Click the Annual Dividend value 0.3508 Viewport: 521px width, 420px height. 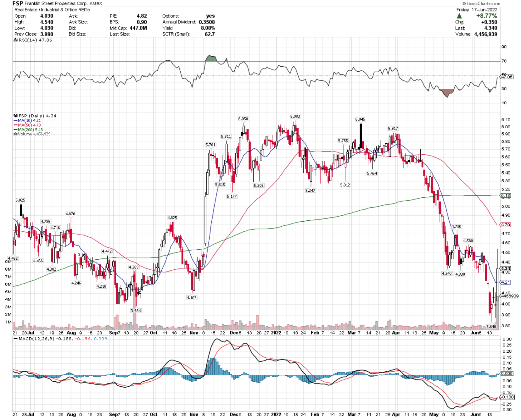(207, 22)
